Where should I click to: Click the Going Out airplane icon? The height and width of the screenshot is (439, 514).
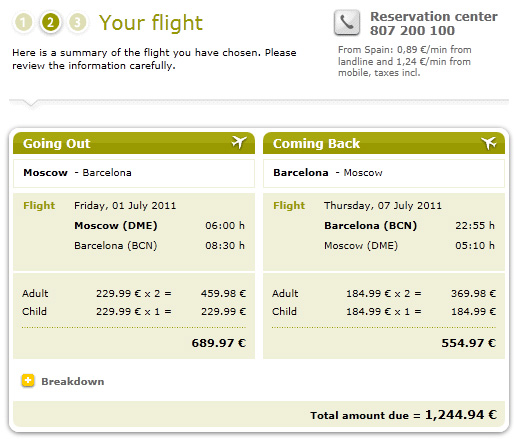click(239, 143)
